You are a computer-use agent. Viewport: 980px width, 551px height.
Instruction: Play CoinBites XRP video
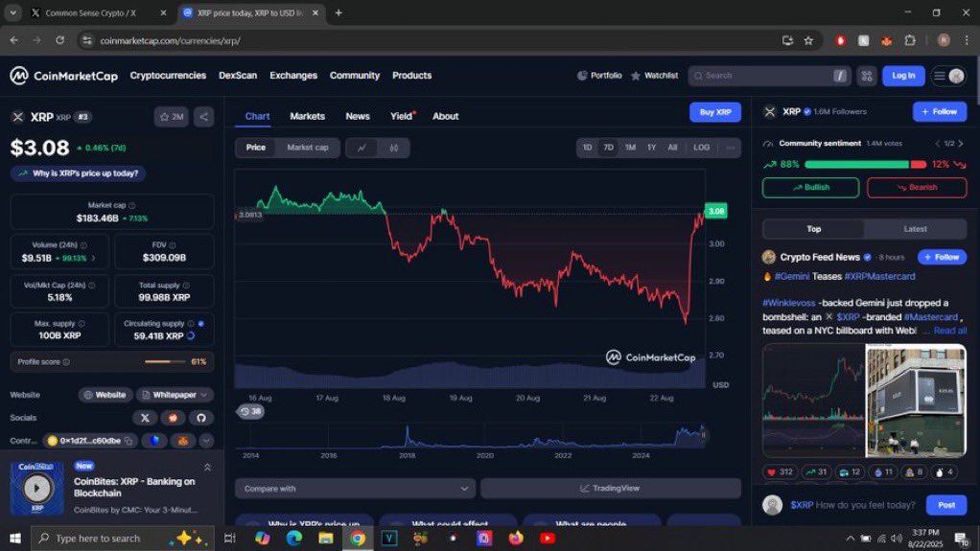click(x=36, y=488)
